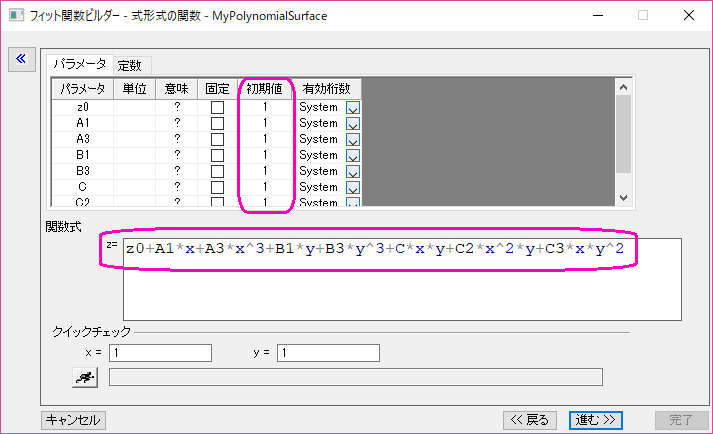The width and height of the screenshot is (713, 434).
Task: Click the app icon in the title bar
Action: coord(16,15)
